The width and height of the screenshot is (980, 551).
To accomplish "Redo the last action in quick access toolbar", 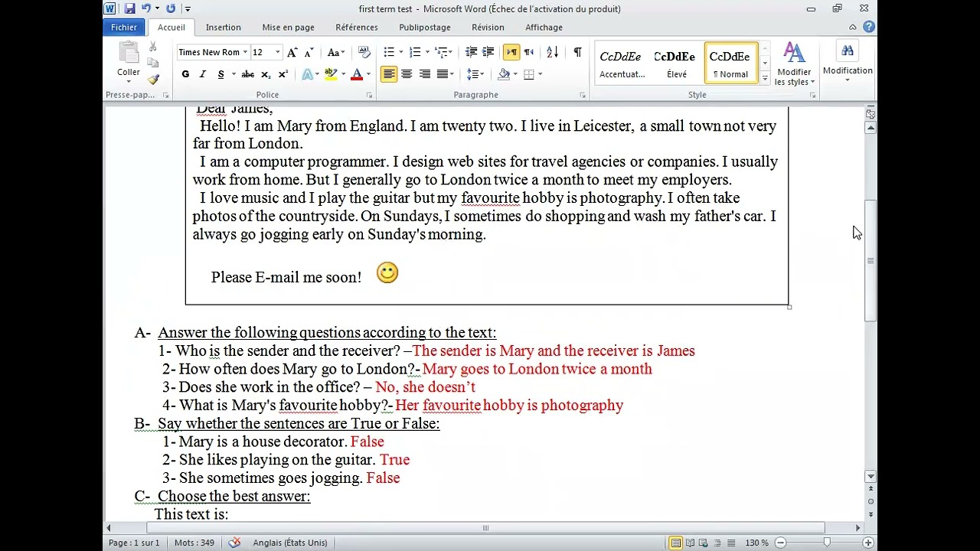I will pyautogui.click(x=171, y=8).
